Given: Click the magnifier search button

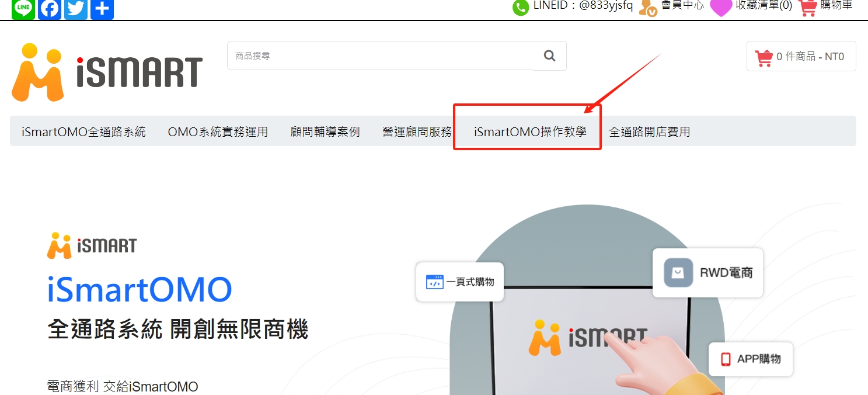Looking at the screenshot, I should (550, 56).
